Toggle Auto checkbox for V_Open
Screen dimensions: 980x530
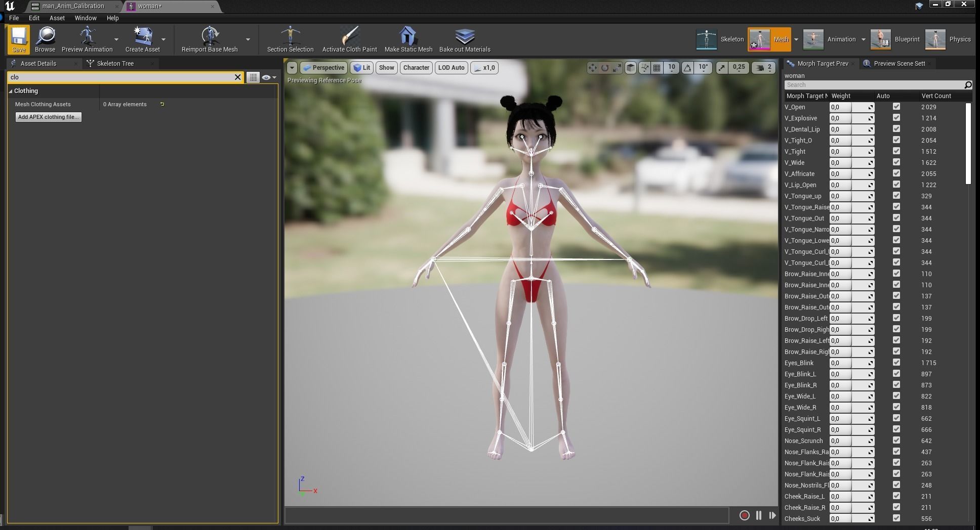pyautogui.click(x=896, y=107)
